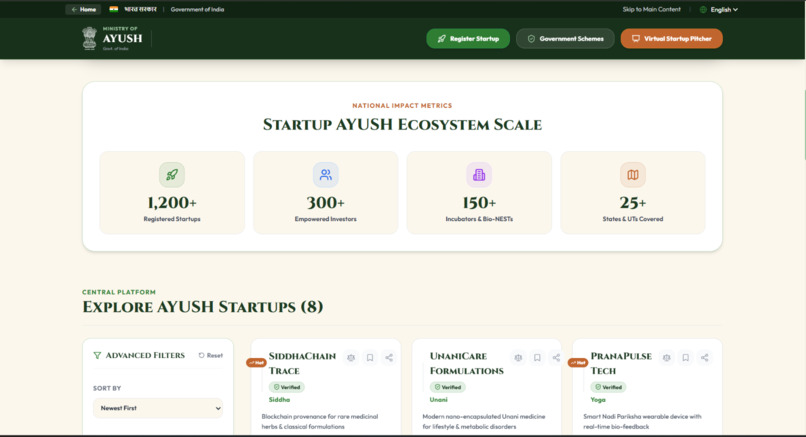This screenshot has height=437, width=806.
Task: Share the SiddhaChain Trace card
Action: coord(389,358)
